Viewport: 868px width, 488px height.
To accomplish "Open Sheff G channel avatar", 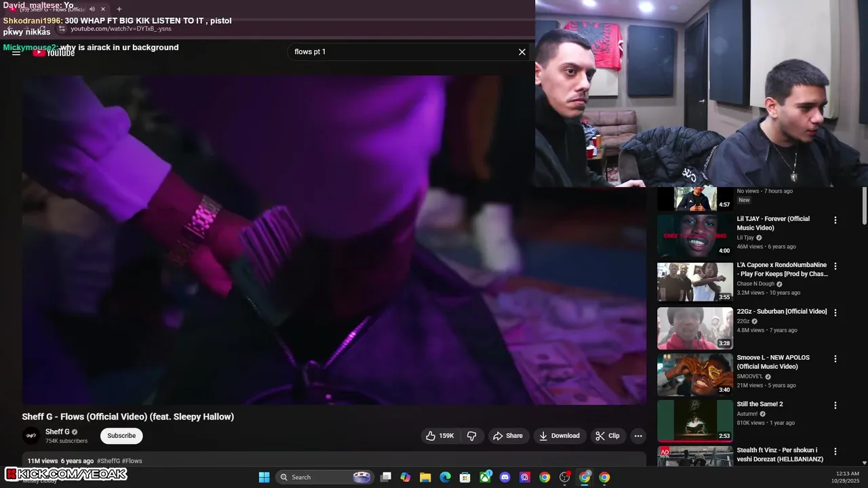I will (x=31, y=436).
